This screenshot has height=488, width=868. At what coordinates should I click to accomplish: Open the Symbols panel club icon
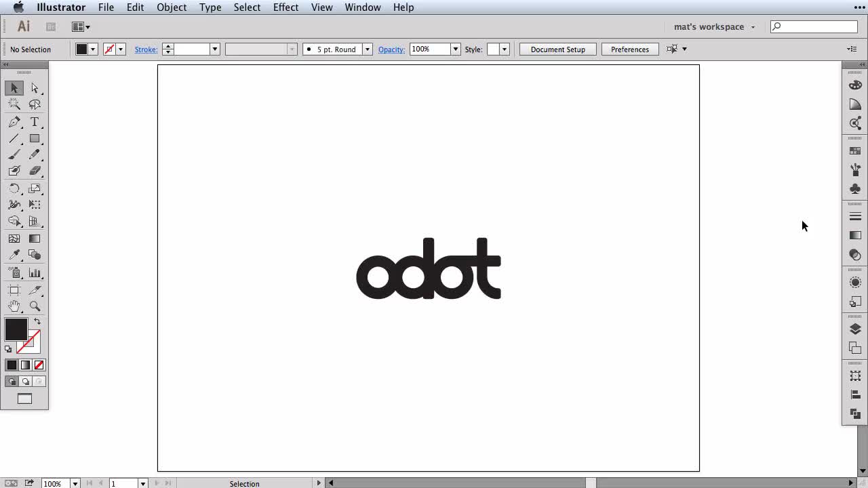855,188
